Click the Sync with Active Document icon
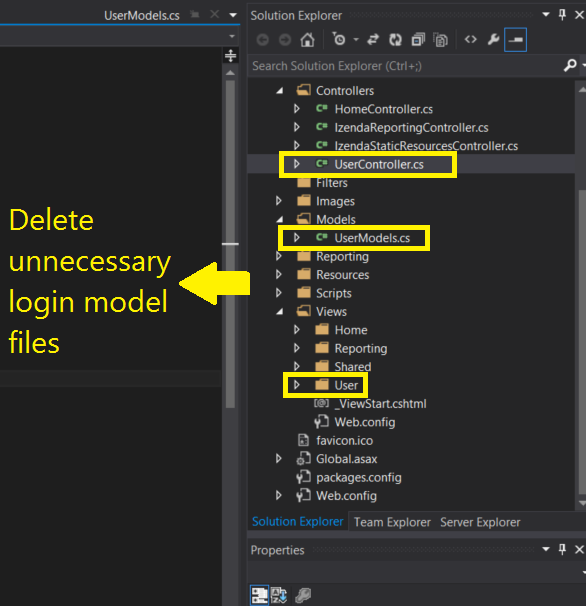Viewport: 586px width, 606px height. [x=373, y=39]
